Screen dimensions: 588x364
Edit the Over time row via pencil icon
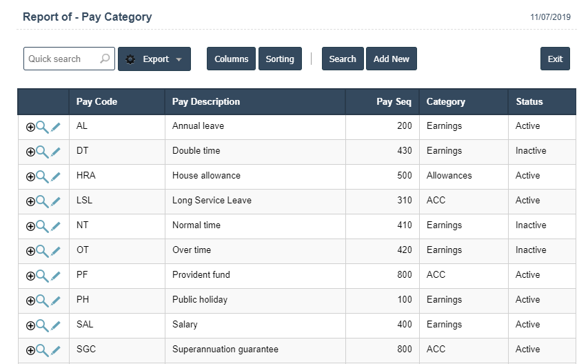(56, 251)
